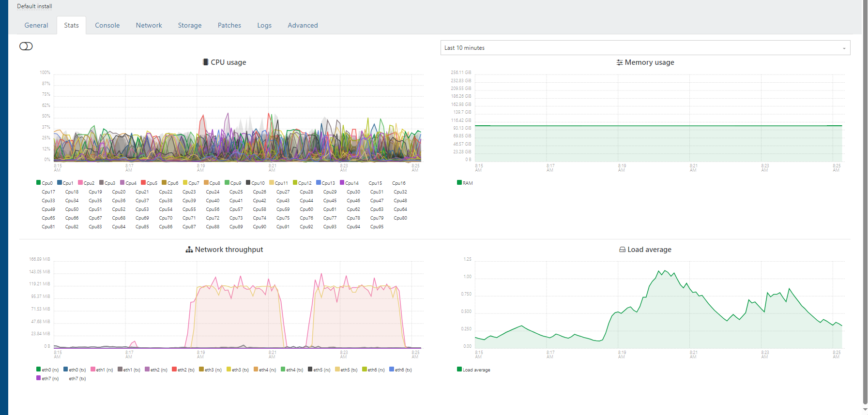Open the Logs tab

coord(264,25)
